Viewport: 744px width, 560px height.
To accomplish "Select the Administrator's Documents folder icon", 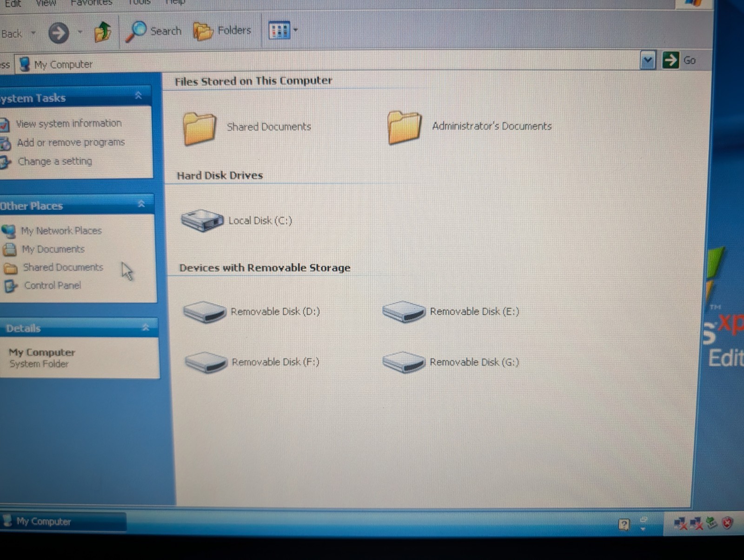I will click(x=404, y=127).
